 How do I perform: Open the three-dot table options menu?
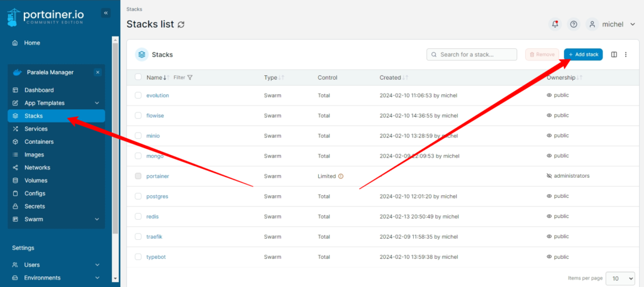pyautogui.click(x=626, y=55)
